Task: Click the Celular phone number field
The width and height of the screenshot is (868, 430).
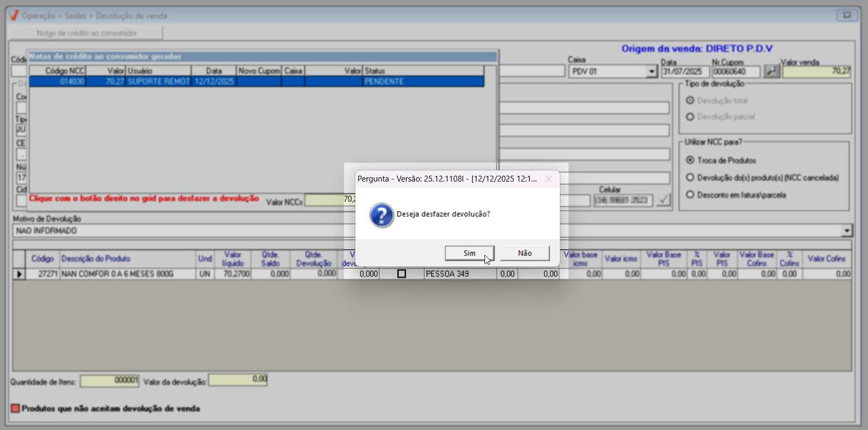Action: (623, 200)
